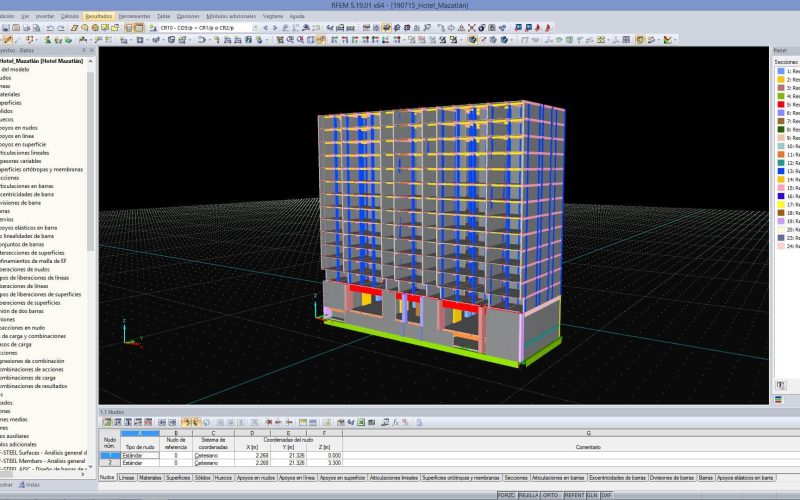Image resolution: width=800 pixels, height=500 pixels.
Task: Click the red pin icon in top toolbar
Action: coord(538,28)
